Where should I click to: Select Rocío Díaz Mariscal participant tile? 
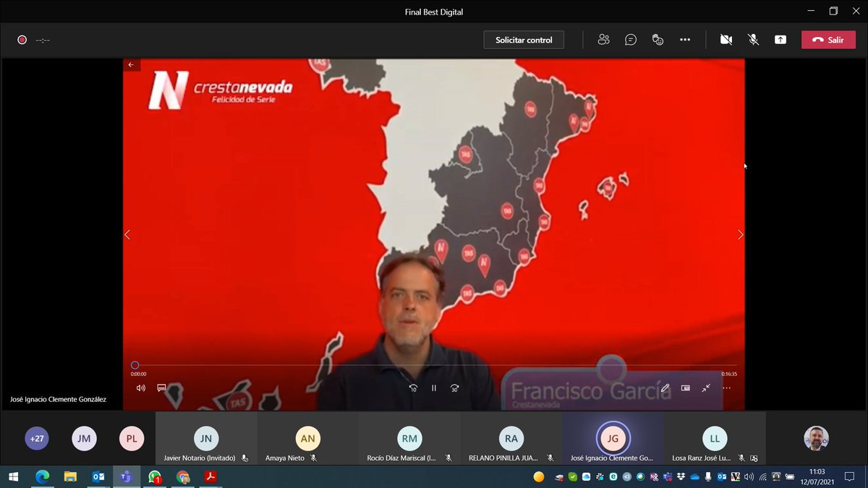coord(409,438)
